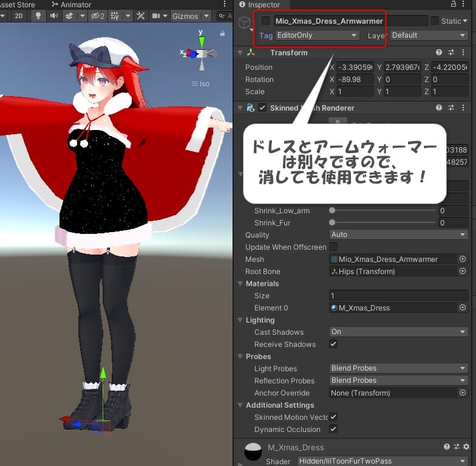Collapse the Lighting section
Image resolution: width=476 pixels, height=466 pixels.
click(240, 320)
